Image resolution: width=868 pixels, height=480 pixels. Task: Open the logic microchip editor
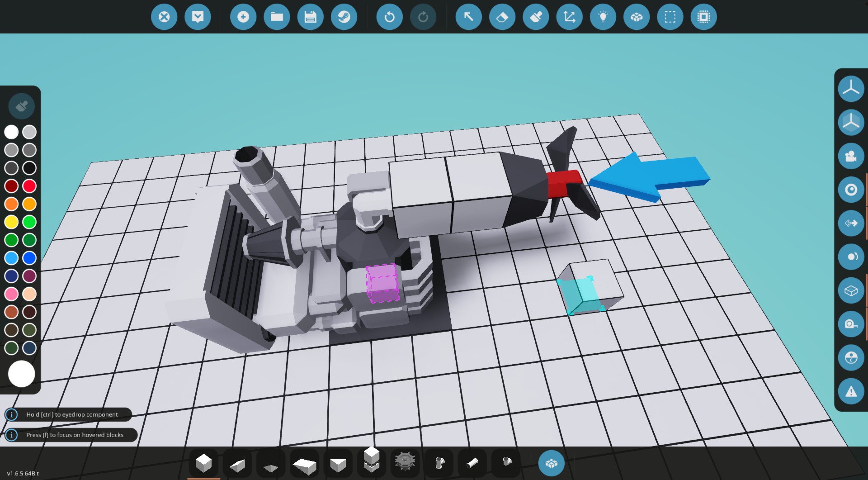click(704, 17)
